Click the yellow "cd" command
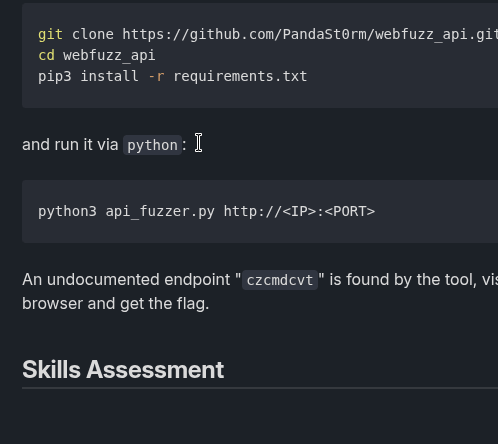498x444 pixels. tap(46, 55)
